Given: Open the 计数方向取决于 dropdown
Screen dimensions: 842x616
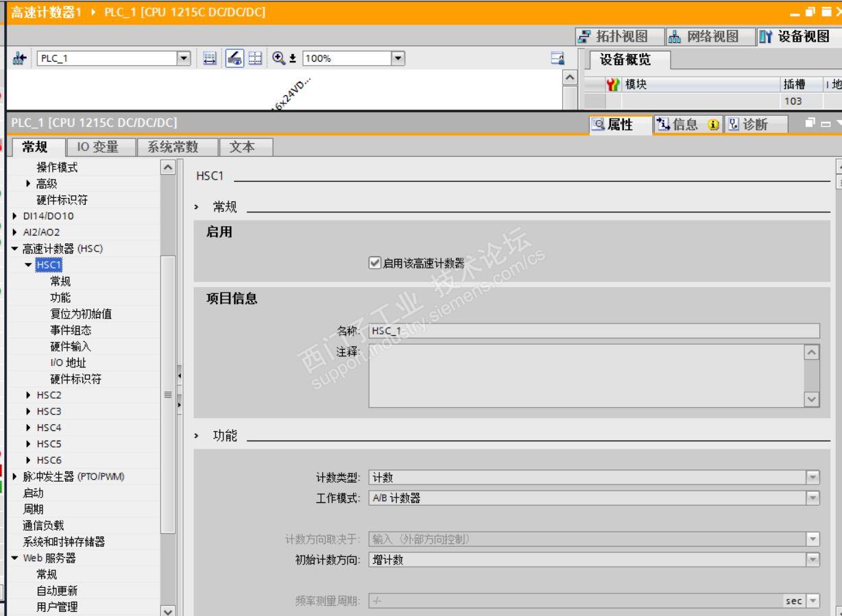Looking at the screenshot, I should (813, 539).
